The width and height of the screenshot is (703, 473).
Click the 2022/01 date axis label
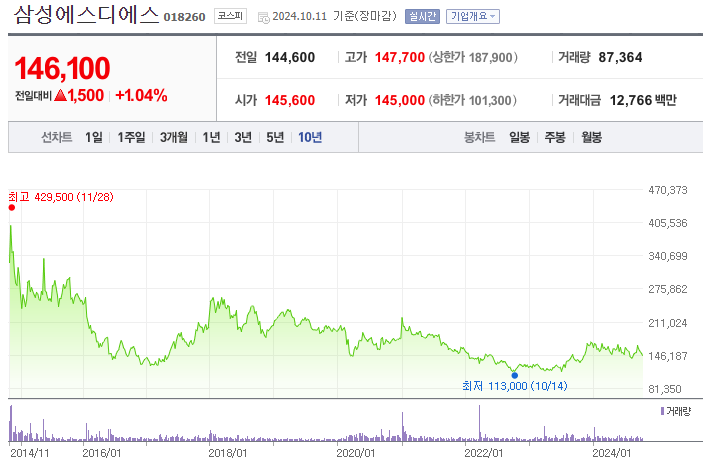(x=483, y=453)
